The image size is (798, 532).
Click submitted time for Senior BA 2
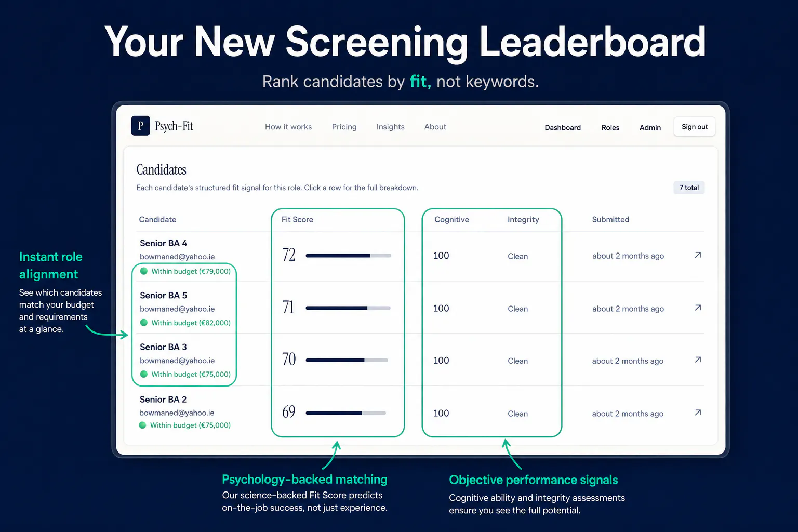tap(628, 414)
